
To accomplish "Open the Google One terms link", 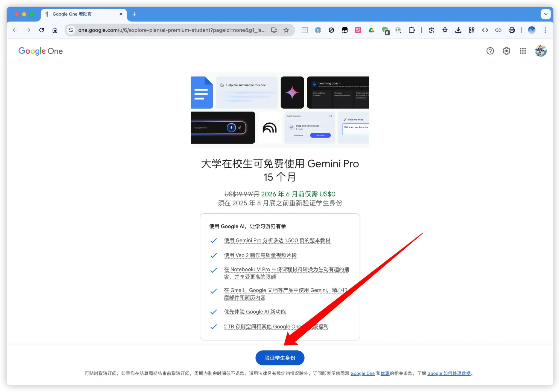I will click(363, 373).
